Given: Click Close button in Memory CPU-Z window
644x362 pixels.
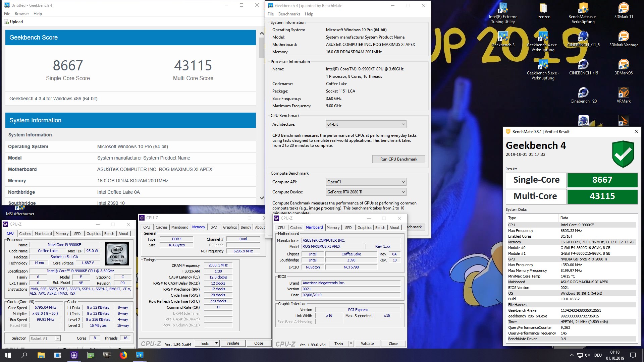Looking at the screenshot, I should point(259,343).
